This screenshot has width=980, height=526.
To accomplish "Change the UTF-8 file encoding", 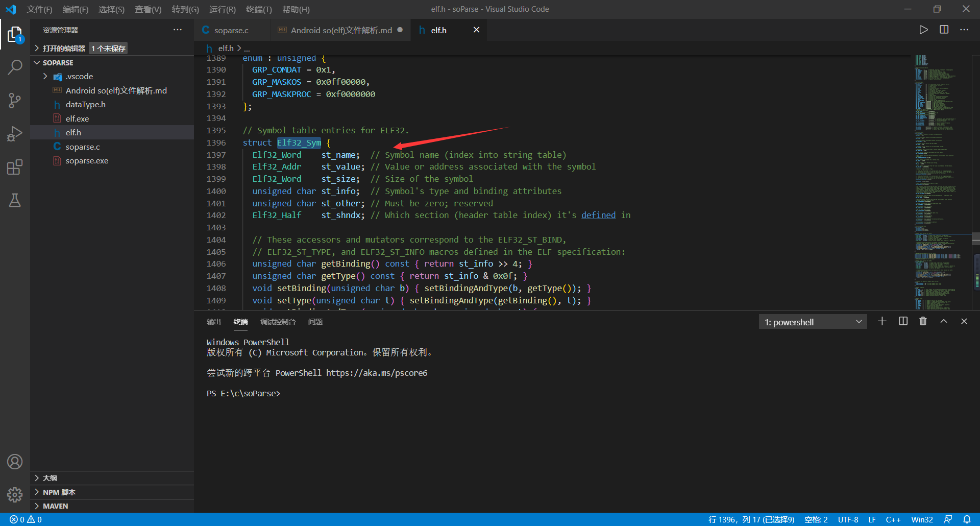I will click(848, 519).
